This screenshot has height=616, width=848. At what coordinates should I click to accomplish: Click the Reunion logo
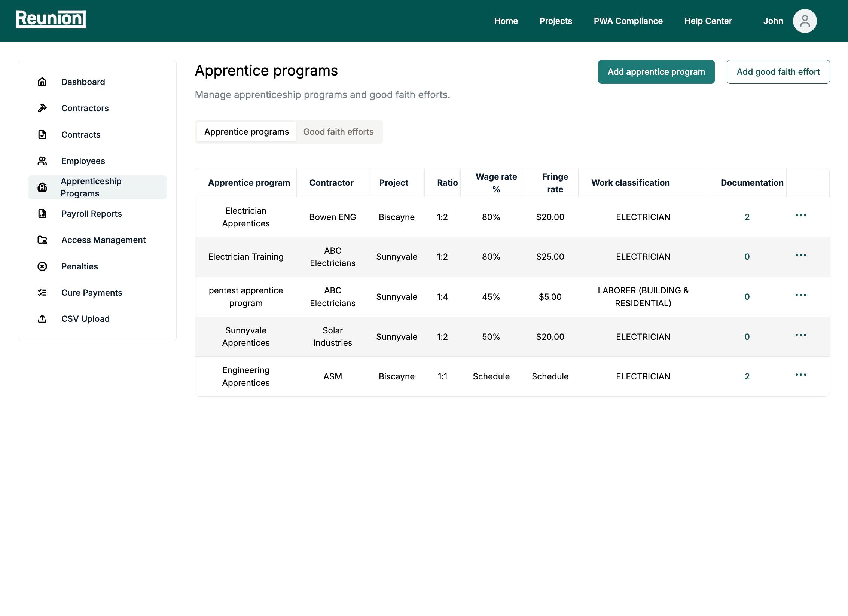[51, 19]
